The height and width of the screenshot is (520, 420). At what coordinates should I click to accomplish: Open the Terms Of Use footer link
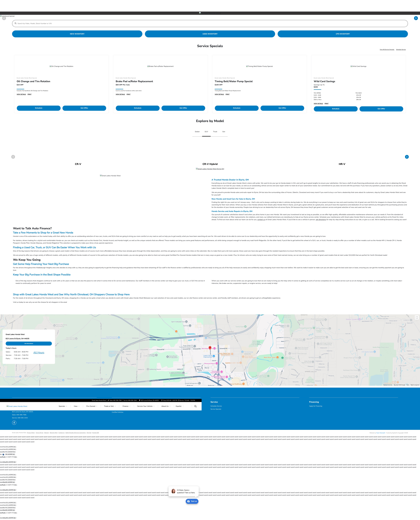point(39,433)
